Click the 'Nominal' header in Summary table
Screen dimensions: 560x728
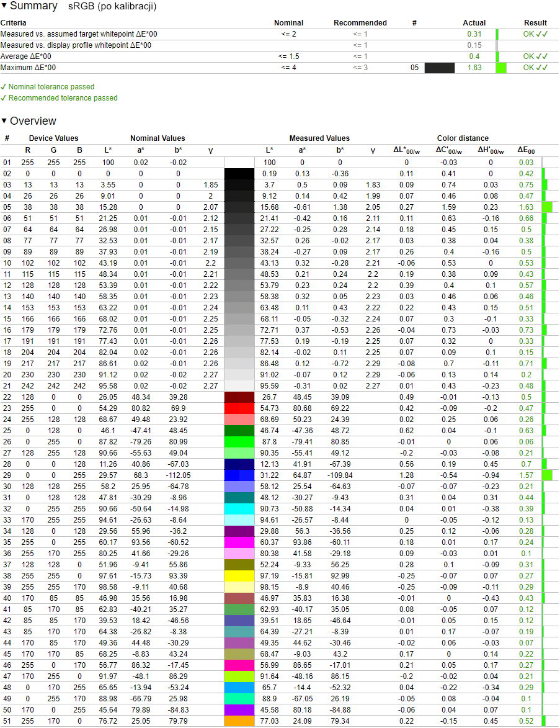pyautogui.click(x=288, y=23)
